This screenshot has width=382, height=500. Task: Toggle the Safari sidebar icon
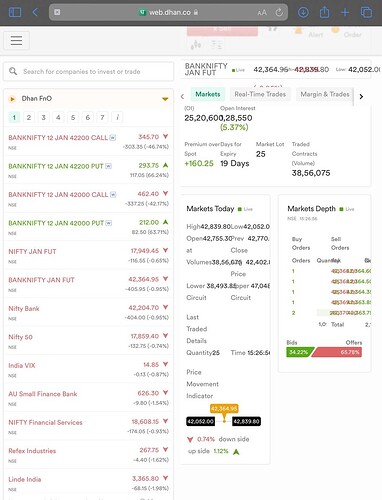15,12
